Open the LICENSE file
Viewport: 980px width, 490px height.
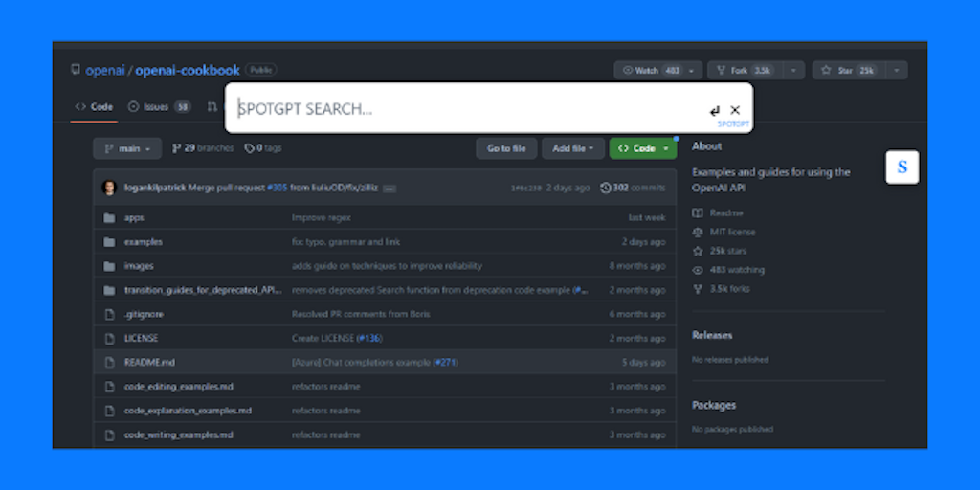(142, 338)
